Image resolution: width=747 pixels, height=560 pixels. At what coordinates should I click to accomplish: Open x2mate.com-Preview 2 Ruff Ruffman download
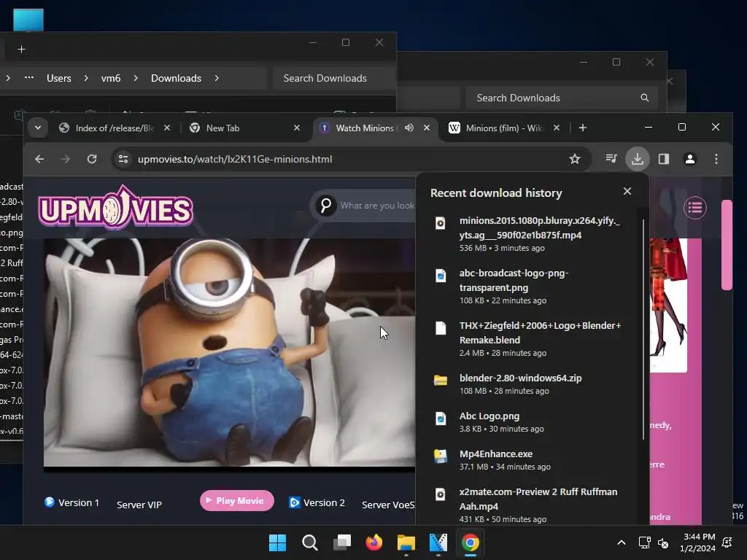point(531,505)
